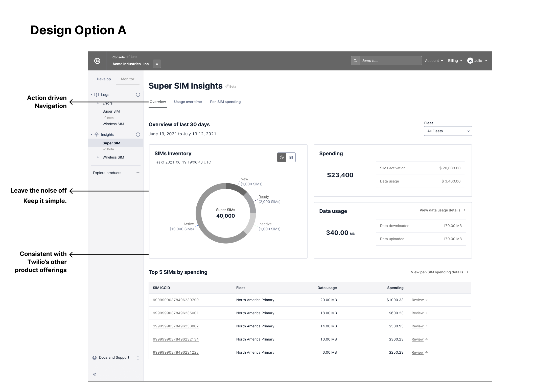558x392 pixels.
Task: Click the Insights info icon
Action: 138,135
